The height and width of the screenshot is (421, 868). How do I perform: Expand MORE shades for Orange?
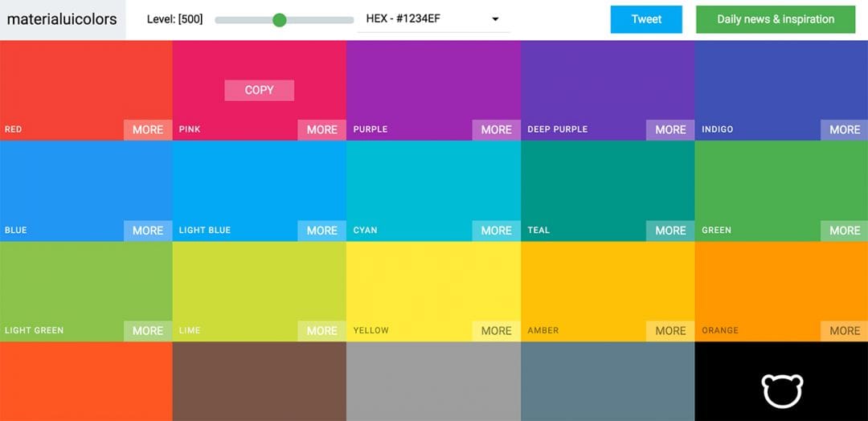click(844, 331)
